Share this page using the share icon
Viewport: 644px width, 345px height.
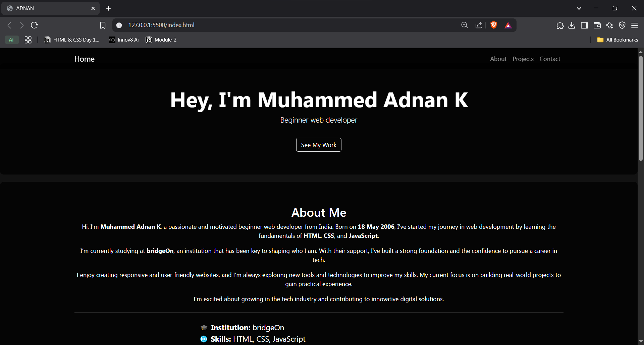click(479, 25)
